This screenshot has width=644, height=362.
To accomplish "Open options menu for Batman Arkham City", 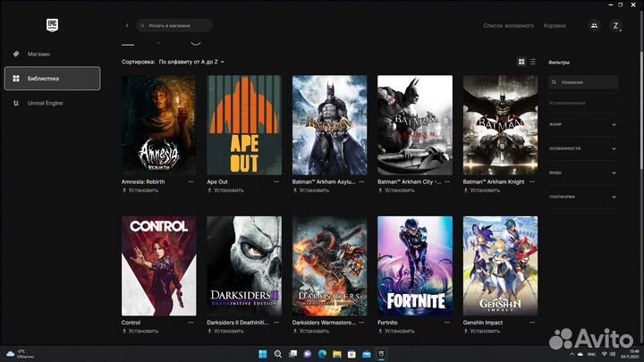I will pyautogui.click(x=447, y=181).
